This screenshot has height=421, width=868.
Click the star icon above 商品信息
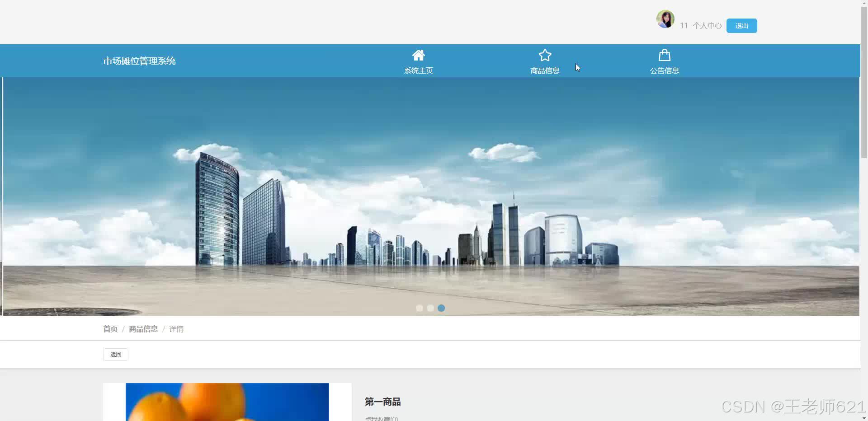[545, 55]
